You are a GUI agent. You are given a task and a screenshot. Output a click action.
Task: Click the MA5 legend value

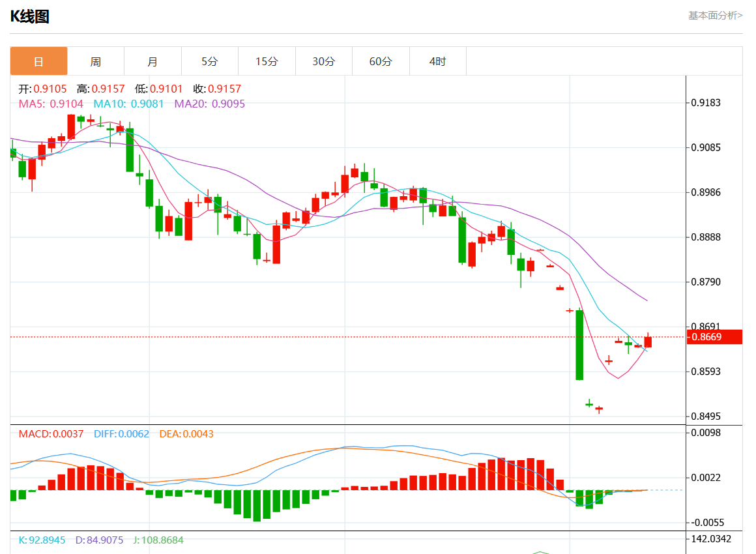pyautogui.click(x=51, y=104)
